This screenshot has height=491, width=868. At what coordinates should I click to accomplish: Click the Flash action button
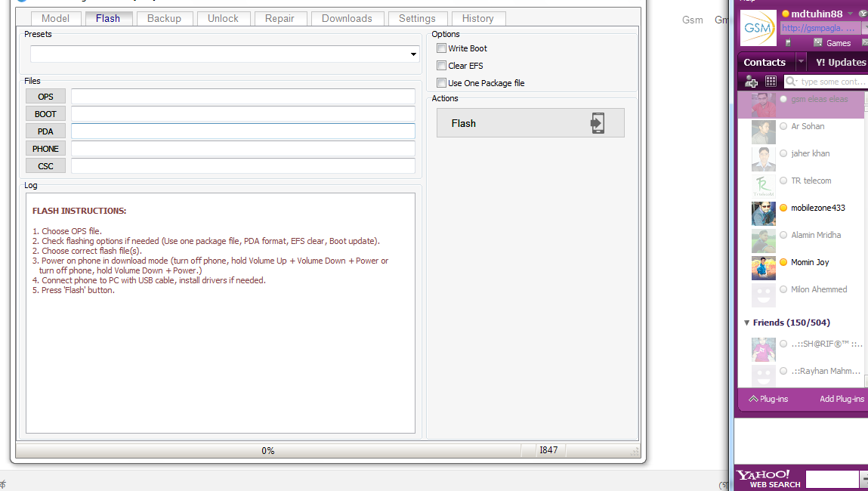[x=530, y=123]
